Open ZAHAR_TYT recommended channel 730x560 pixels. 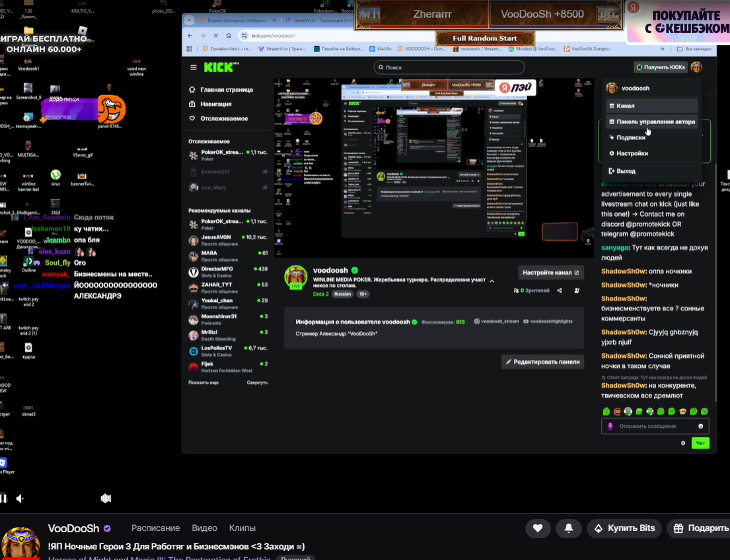228,288
